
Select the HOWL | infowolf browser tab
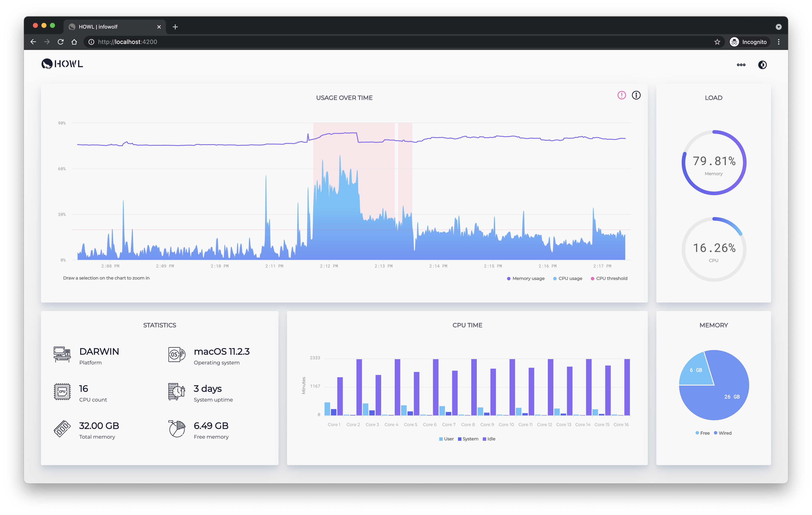(115, 27)
